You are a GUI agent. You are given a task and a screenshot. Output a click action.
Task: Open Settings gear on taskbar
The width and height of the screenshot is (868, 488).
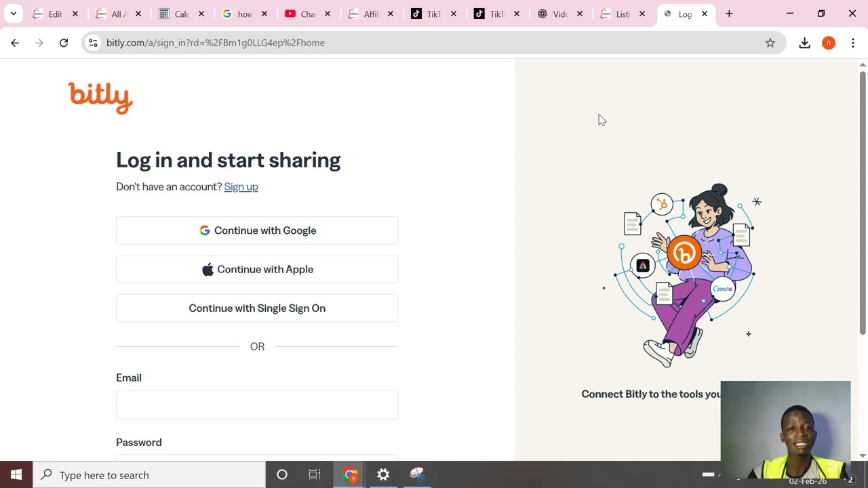[x=383, y=474]
